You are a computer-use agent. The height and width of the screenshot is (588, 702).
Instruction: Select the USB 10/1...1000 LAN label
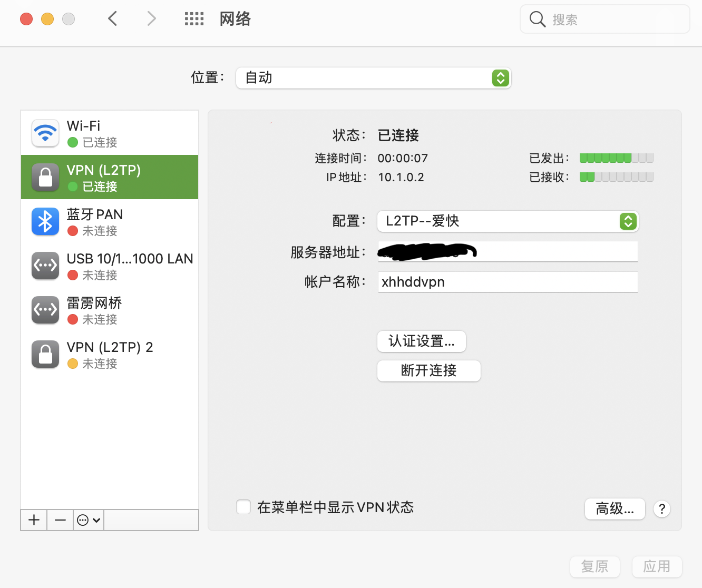pyautogui.click(x=130, y=259)
